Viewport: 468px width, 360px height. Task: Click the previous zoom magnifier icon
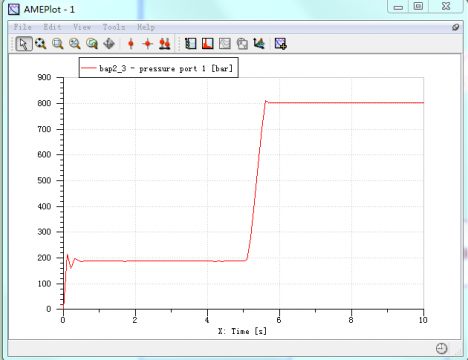[92, 44]
